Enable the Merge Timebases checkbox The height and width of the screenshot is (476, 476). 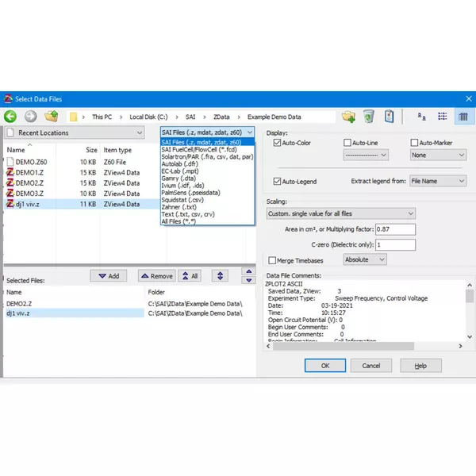click(x=272, y=260)
